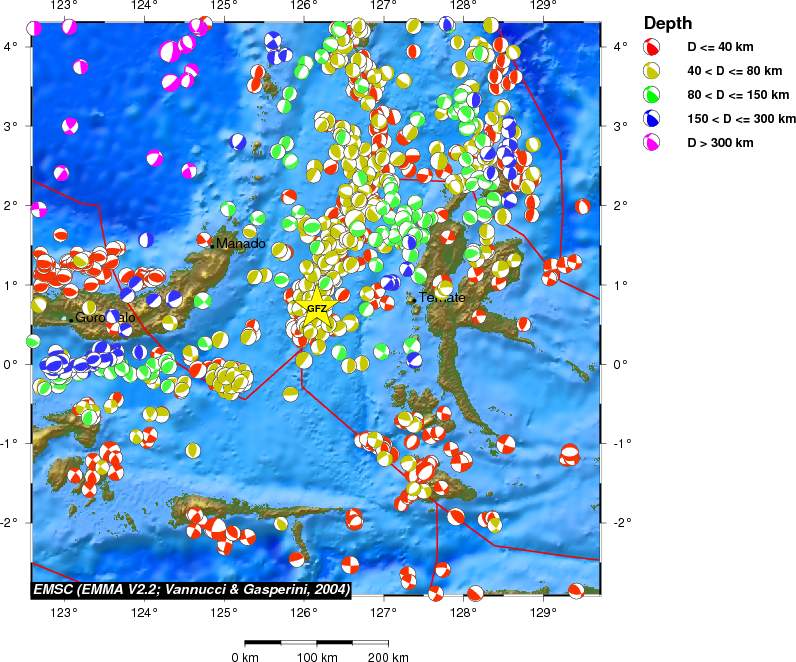This screenshot has height=662, width=796.
Task: Click the Depth legend title
Action: pyautogui.click(x=666, y=23)
